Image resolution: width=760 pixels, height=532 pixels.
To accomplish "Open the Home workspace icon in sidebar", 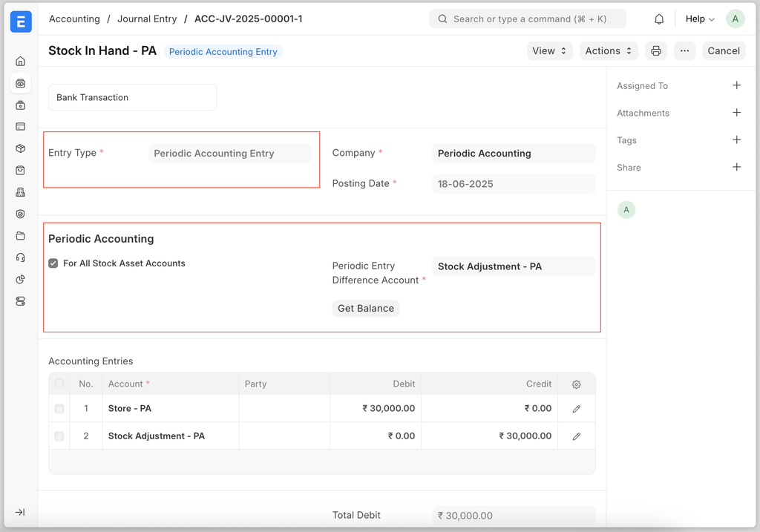I will (x=20, y=61).
